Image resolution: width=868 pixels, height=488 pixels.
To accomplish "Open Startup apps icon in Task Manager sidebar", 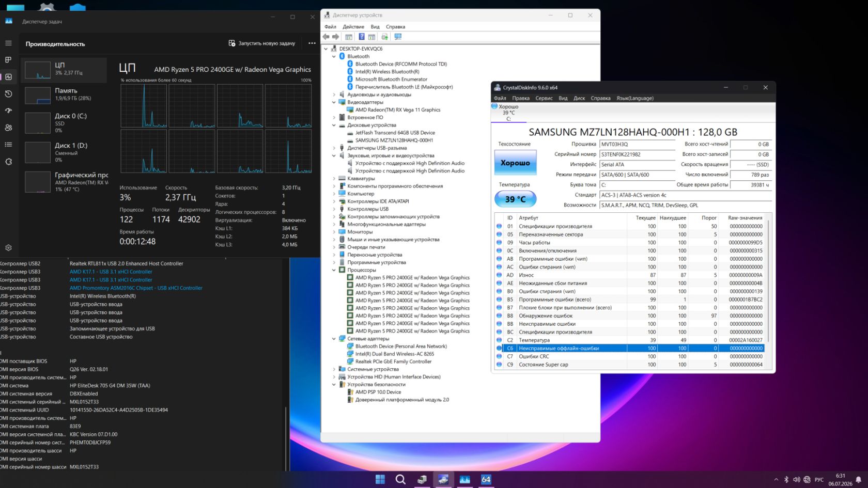I will tap(8, 111).
